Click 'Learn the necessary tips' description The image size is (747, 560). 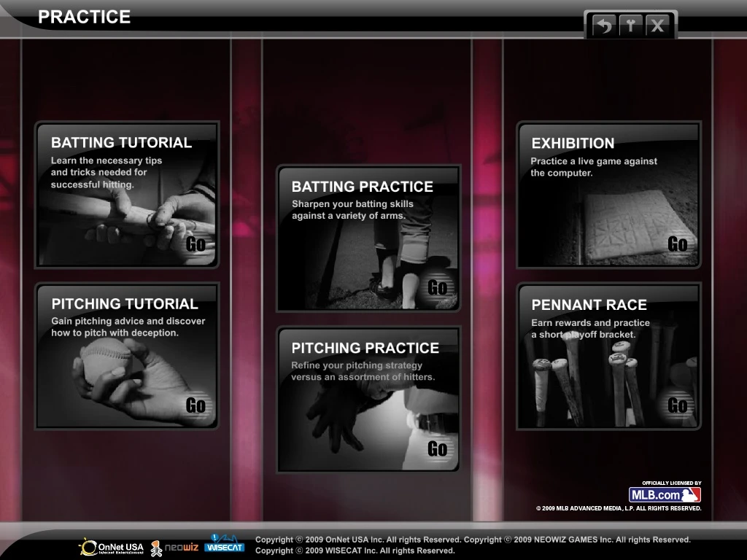(x=107, y=172)
